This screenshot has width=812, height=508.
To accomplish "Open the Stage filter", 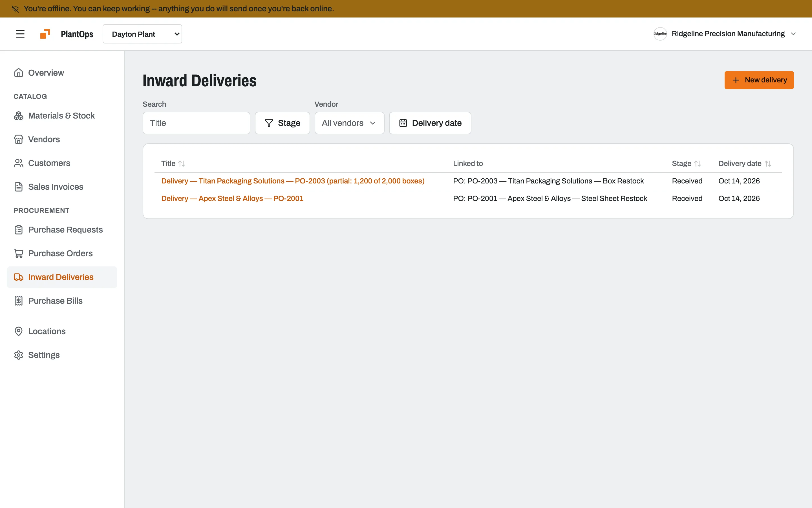I will tap(282, 123).
